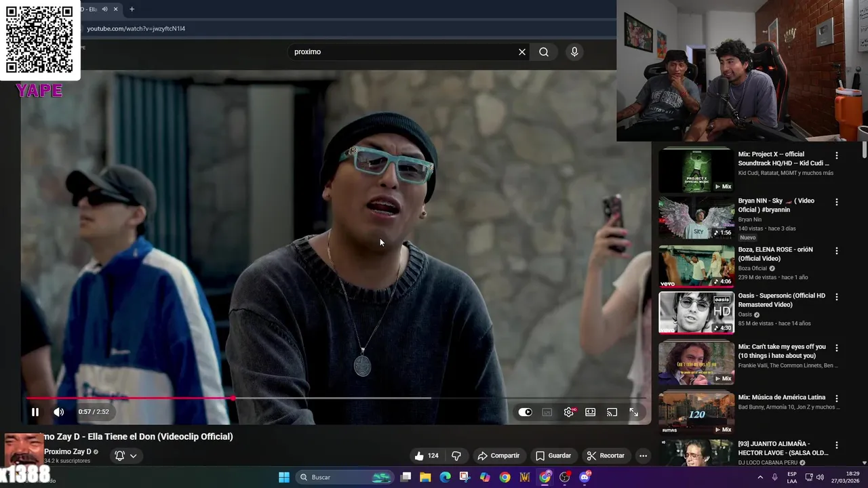Image resolution: width=868 pixels, height=488 pixels.
Task: Seek on the red video progress bar
Action: pos(129,399)
